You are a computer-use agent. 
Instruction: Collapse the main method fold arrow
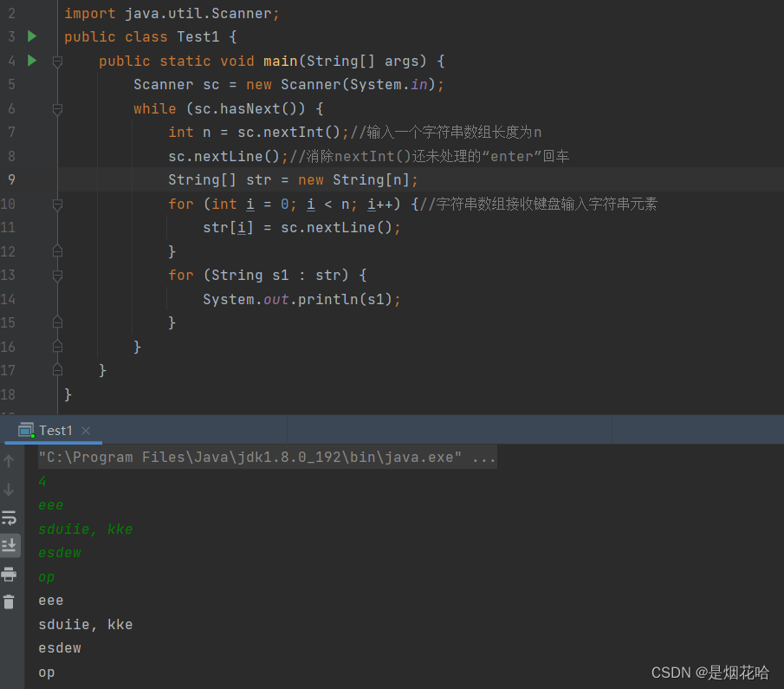pos(57,61)
